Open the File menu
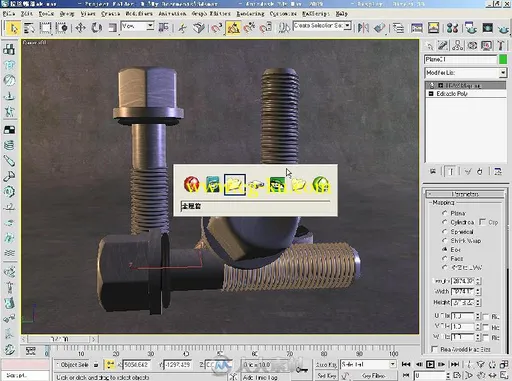Screen dimensions: 512x381 9,14
